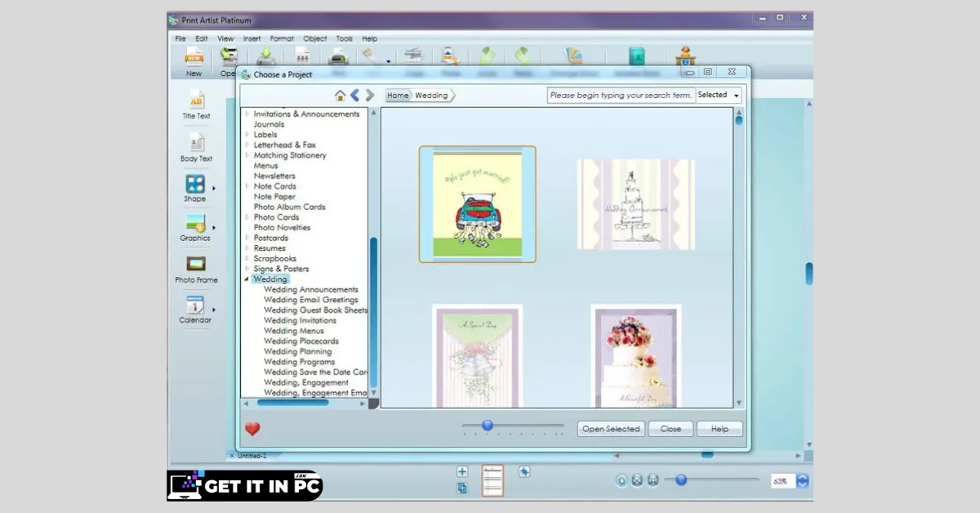The height and width of the screenshot is (513, 980).
Task: Click the add page plus icon
Action: pyautogui.click(x=462, y=471)
